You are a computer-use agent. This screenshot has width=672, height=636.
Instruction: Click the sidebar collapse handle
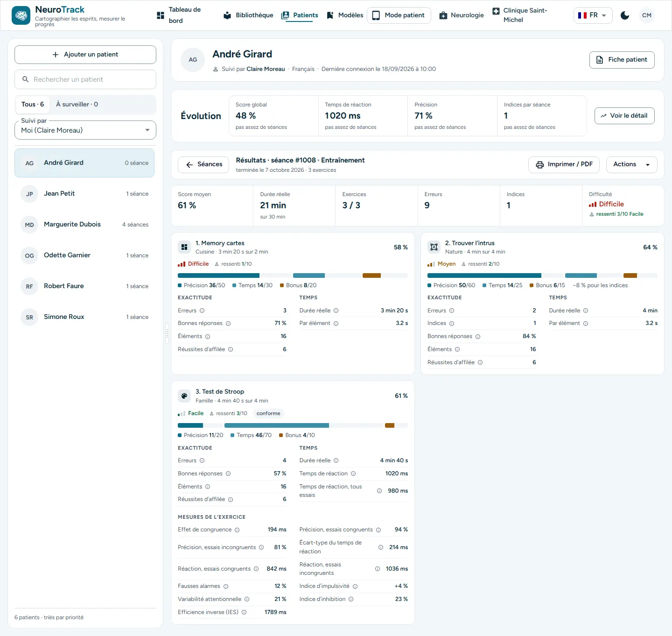[x=167, y=333]
